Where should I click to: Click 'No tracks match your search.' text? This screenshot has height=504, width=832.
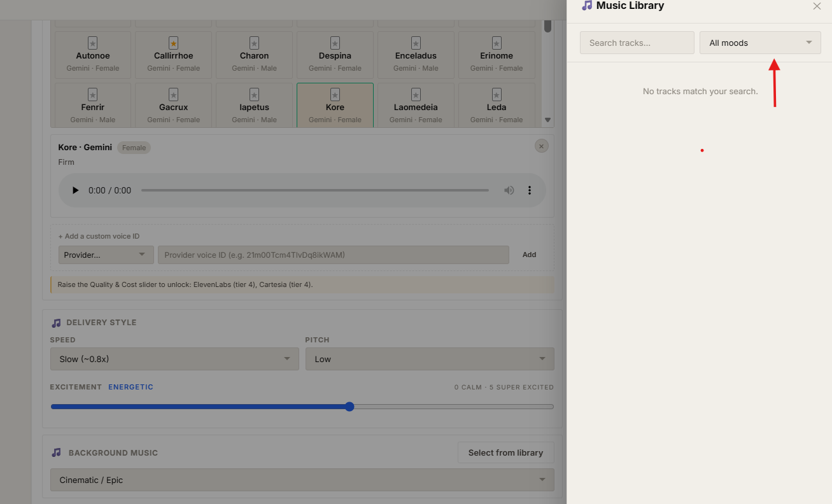tap(700, 91)
